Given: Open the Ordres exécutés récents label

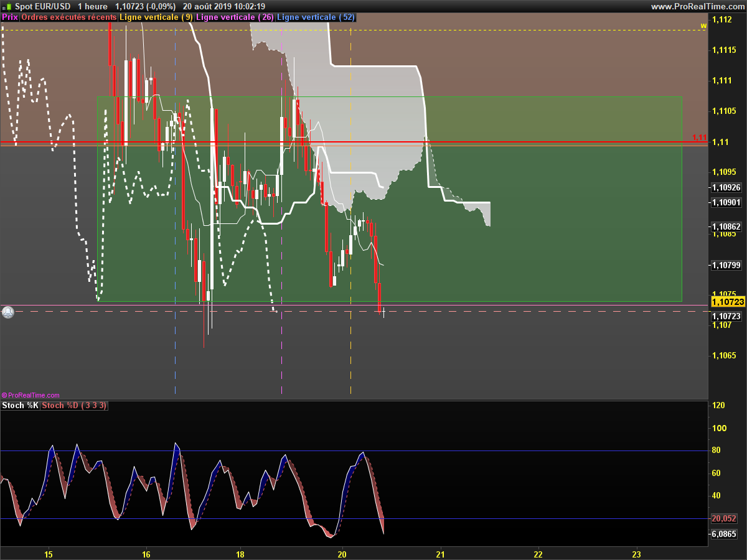Looking at the screenshot, I should (68, 17).
